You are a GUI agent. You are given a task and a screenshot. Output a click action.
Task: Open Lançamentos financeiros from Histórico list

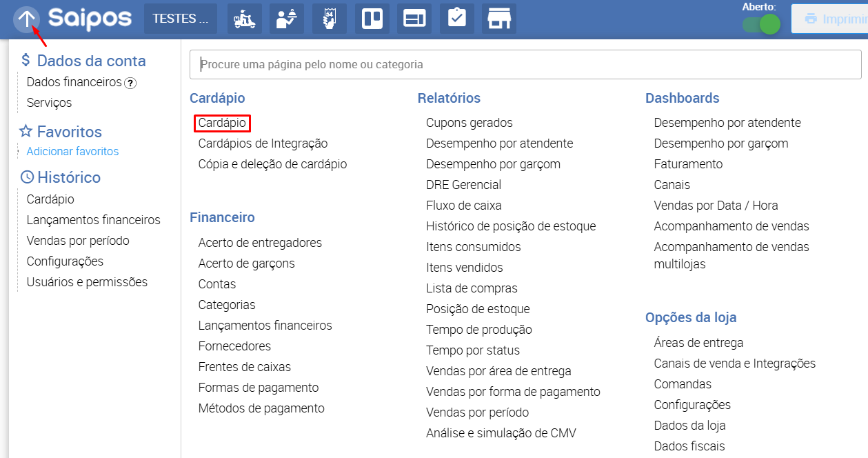[x=93, y=220]
